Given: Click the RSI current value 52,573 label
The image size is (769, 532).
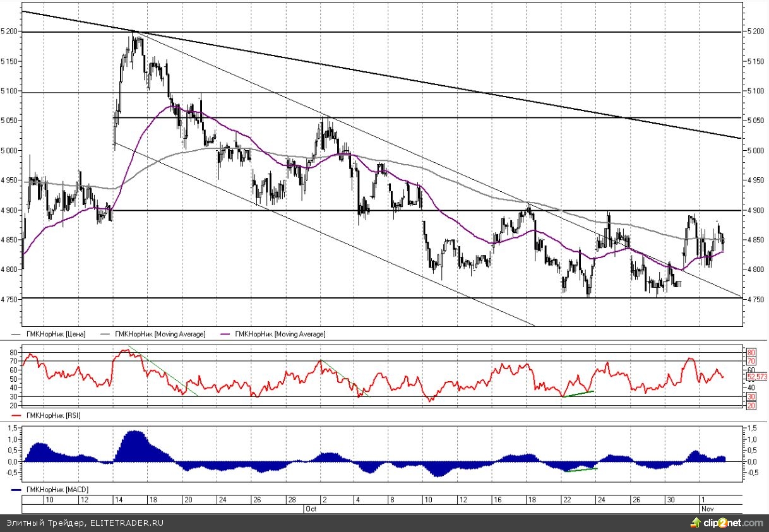Looking at the screenshot, I should pyautogui.click(x=756, y=376).
